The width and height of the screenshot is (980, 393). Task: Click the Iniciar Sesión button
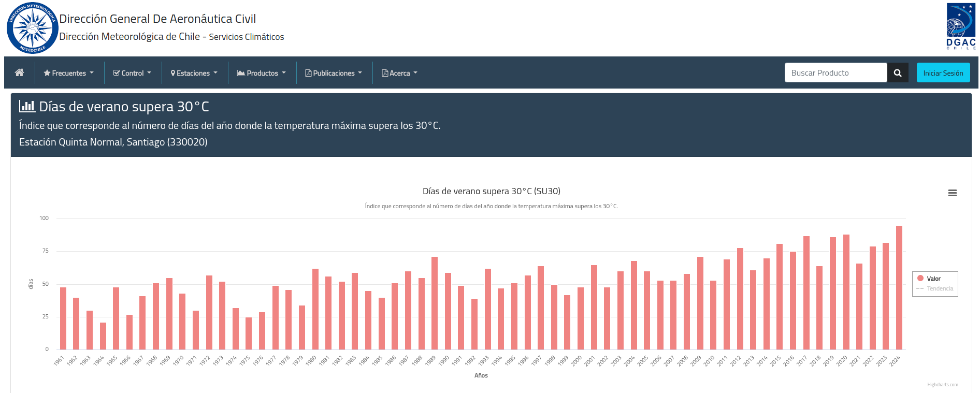[943, 73]
